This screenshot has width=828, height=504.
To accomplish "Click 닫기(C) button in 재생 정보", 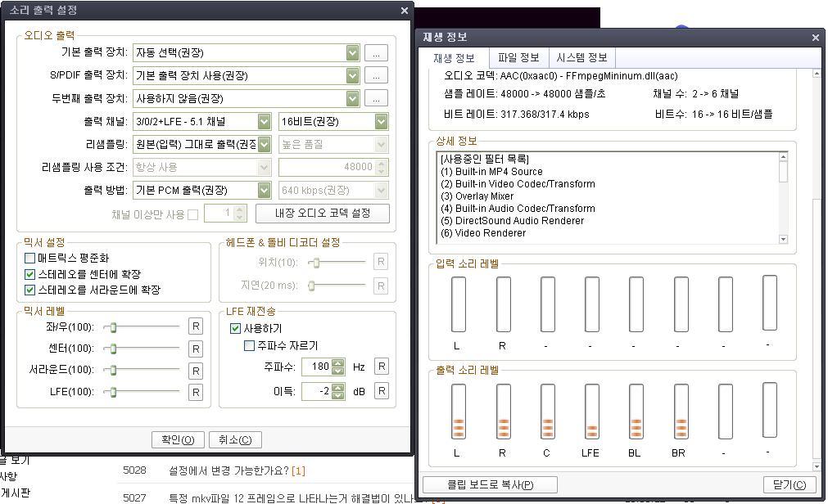I will [790, 484].
